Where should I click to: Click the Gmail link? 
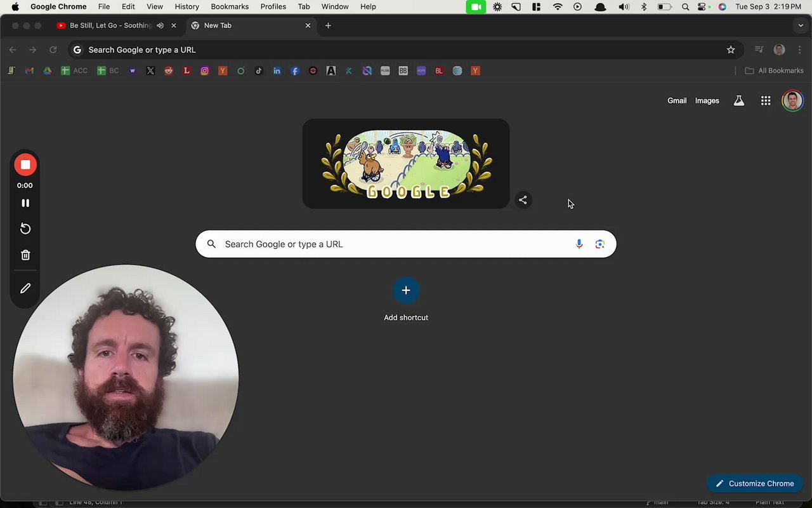click(x=677, y=100)
